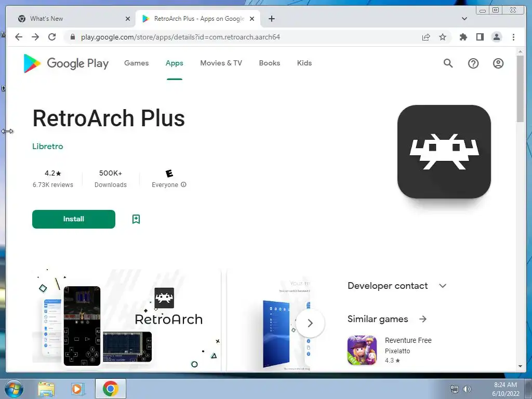
Task: Click the scrollbar down arrow
Action: coord(520,366)
